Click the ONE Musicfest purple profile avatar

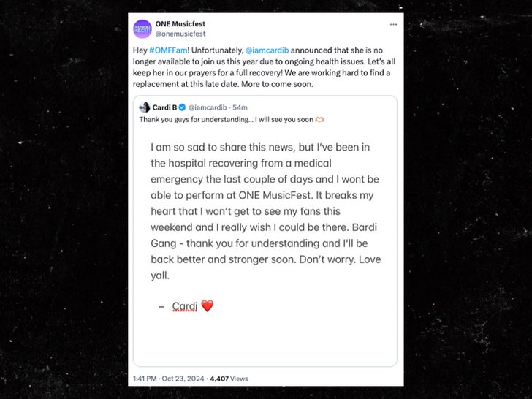pos(142,28)
